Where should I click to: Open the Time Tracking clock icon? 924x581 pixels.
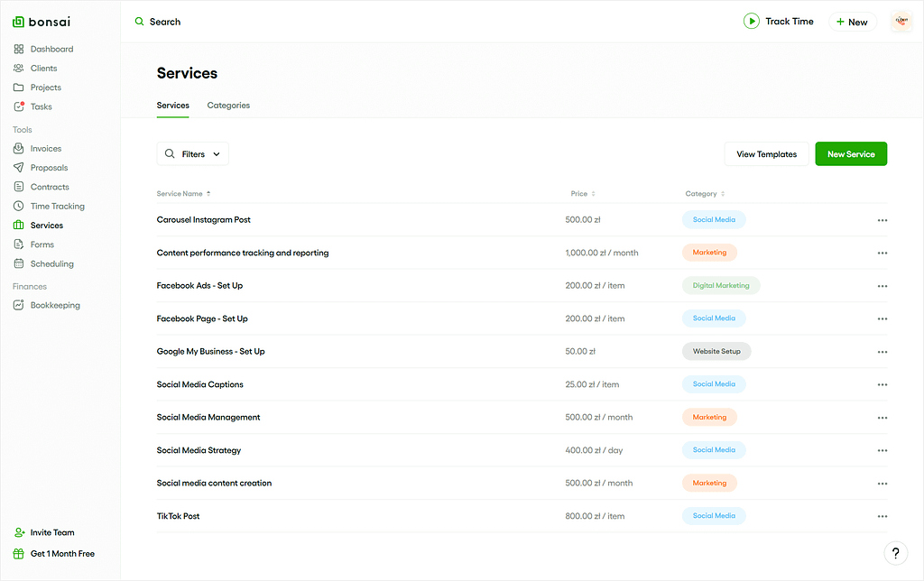pyautogui.click(x=19, y=207)
